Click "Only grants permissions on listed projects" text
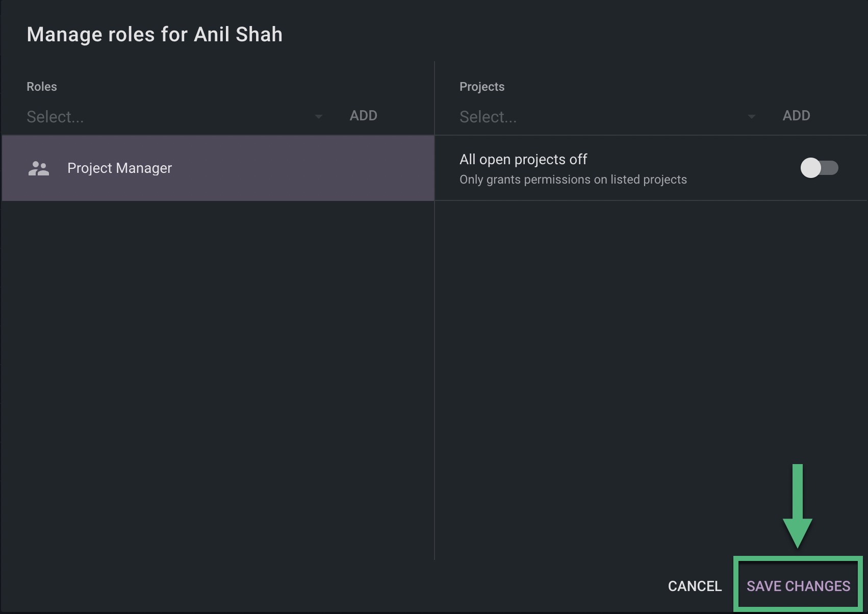 tap(573, 180)
